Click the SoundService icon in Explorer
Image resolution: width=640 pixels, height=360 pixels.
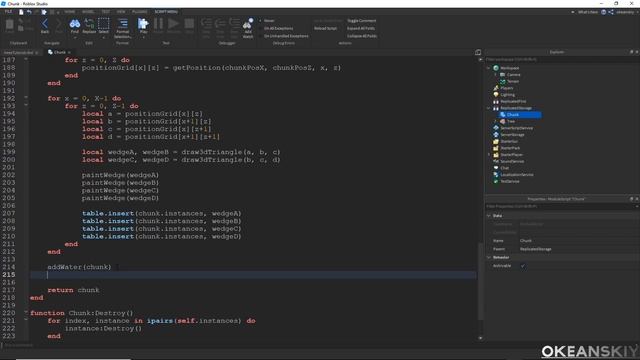[496, 161]
